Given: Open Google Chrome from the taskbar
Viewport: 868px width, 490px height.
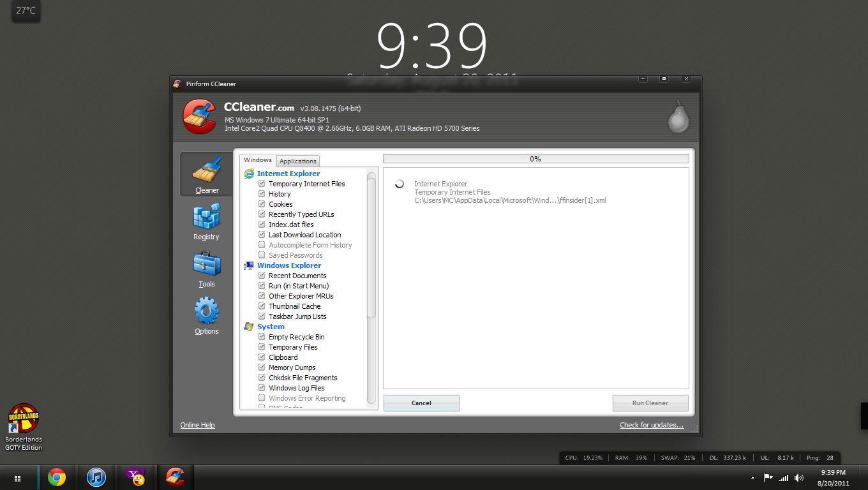Looking at the screenshot, I should [x=57, y=477].
